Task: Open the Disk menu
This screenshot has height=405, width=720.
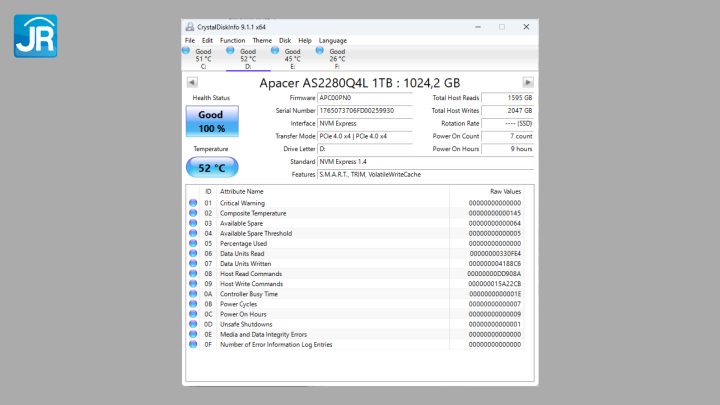Action: [x=285, y=40]
